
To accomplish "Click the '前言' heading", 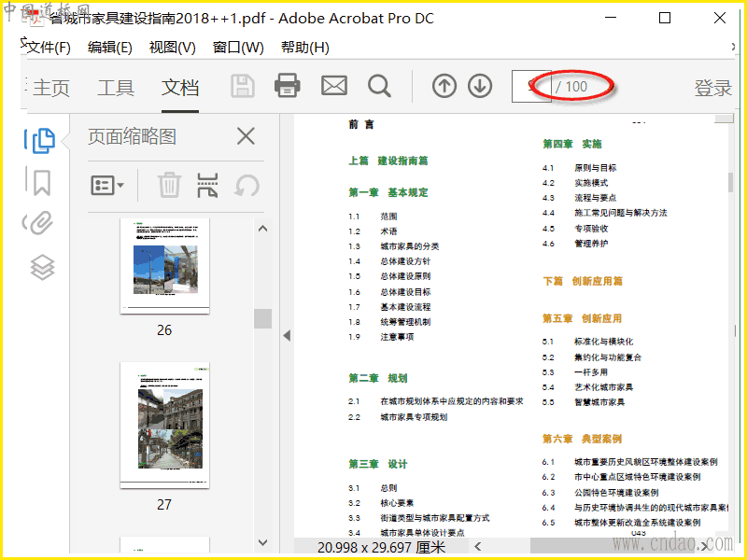I will pos(361,125).
